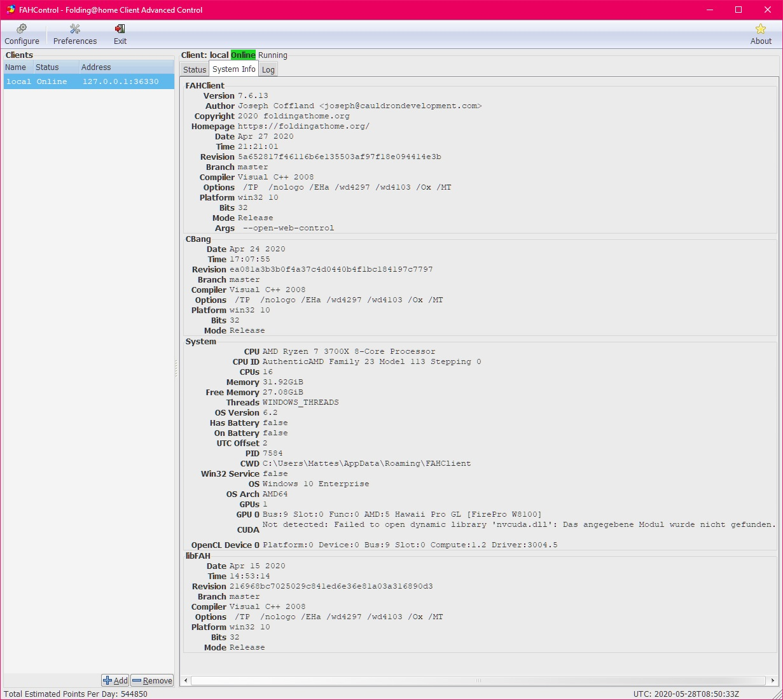Click the libFAH revision hash 216968bc...
This screenshot has height=700, width=783.
click(331, 586)
